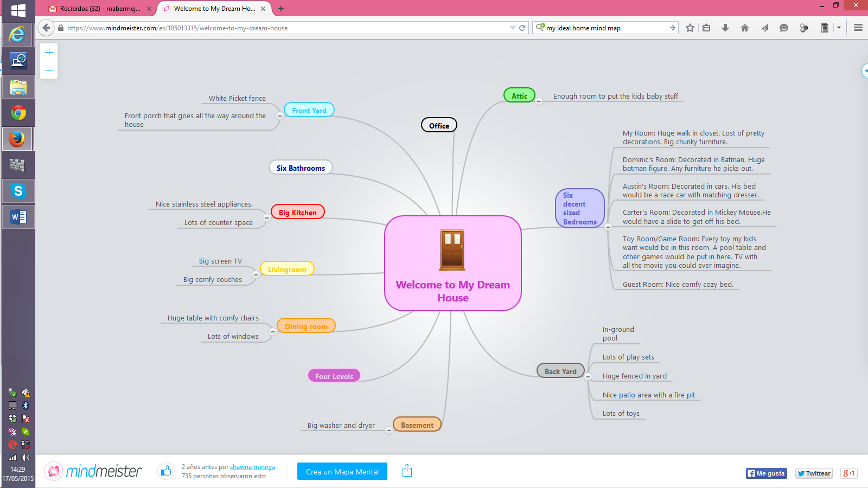The height and width of the screenshot is (488, 868).
Task: Collapse the Six decent sized Bedrooms branch
Action: [x=608, y=228]
